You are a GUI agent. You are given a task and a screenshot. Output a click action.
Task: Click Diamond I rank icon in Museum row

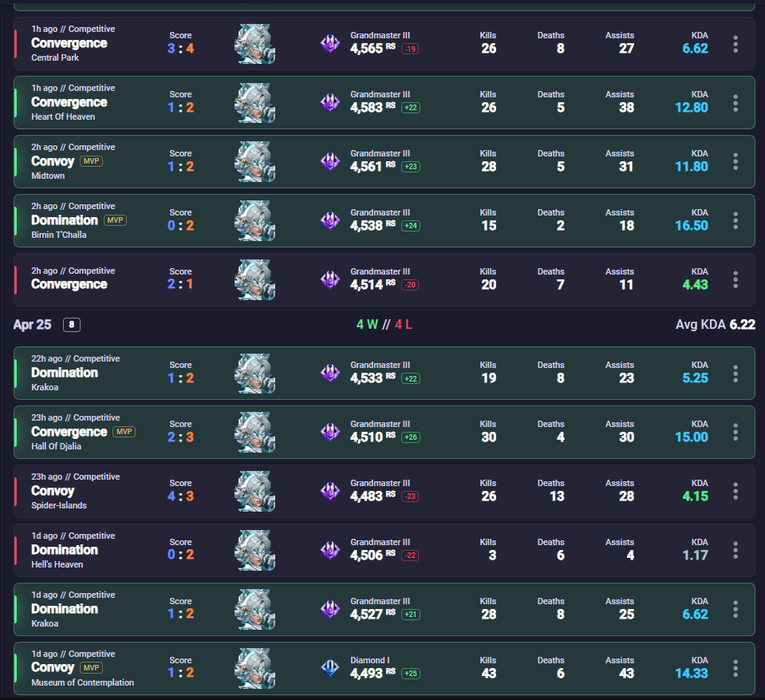click(330, 668)
